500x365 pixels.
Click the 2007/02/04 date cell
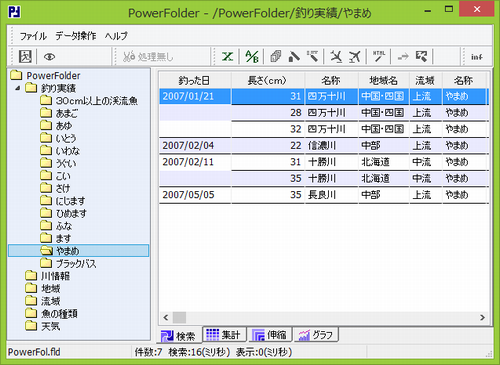coord(195,146)
